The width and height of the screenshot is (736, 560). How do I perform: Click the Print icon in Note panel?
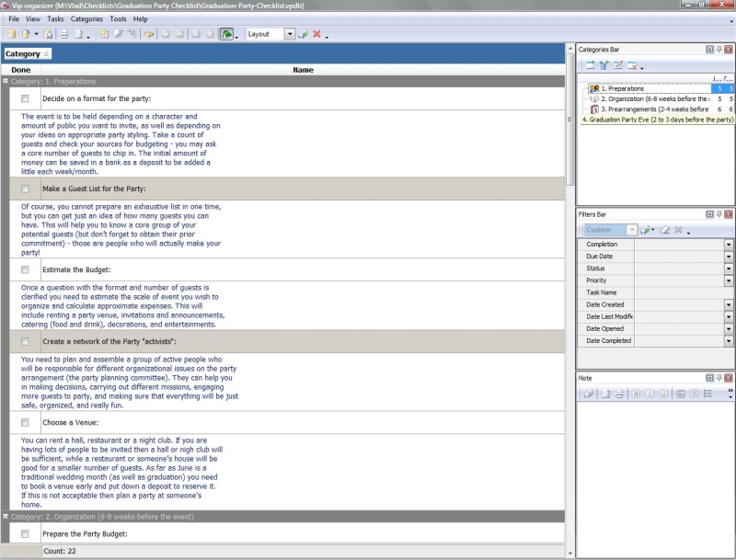point(619,394)
